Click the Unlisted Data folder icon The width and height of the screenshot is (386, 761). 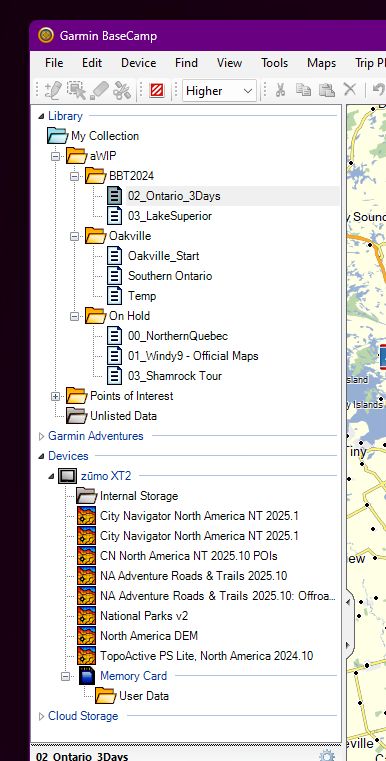coord(77,416)
